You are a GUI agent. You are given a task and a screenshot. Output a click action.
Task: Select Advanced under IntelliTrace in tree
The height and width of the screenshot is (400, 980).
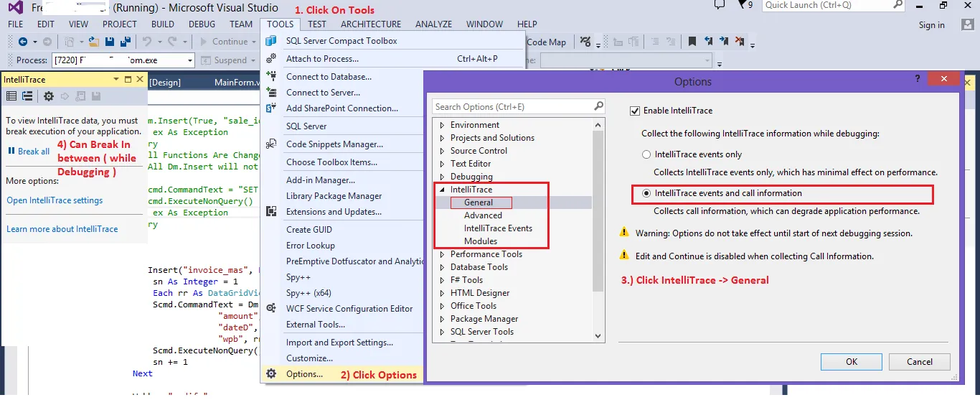point(483,215)
